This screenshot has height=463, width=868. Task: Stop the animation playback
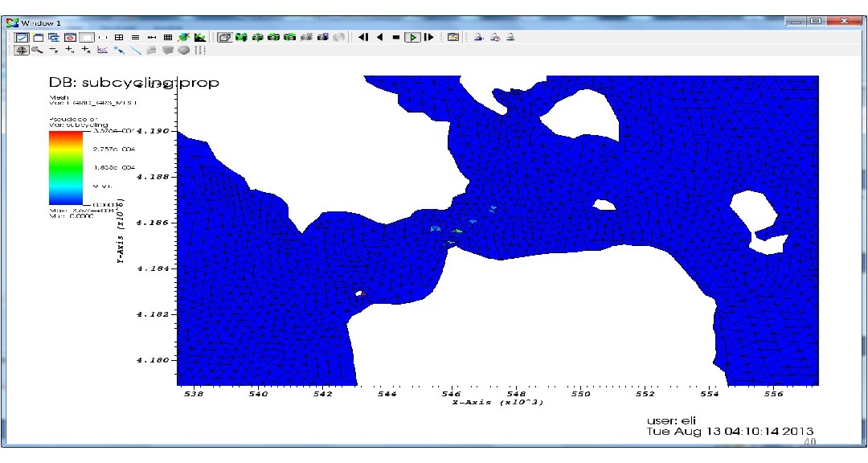tap(395, 38)
